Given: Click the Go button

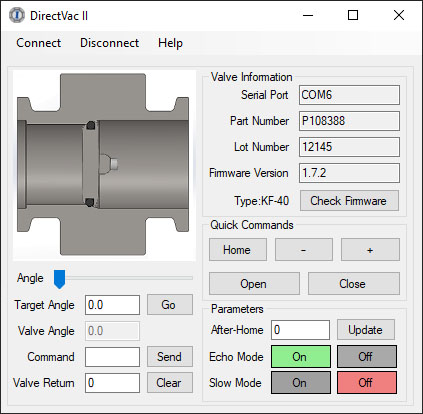Looking at the screenshot, I should [170, 305].
